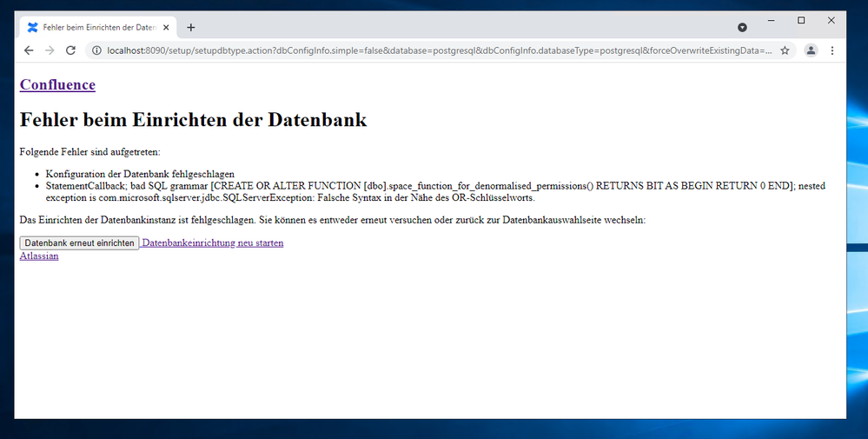The height and width of the screenshot is (439, 868).
Task: Click 'Konfiguration der Datenbank fehlgeschlagen' bullet
Action: click(140, 174)
